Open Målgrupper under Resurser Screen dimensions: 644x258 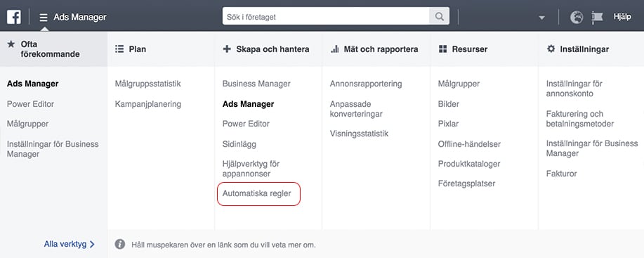[459, 84]
